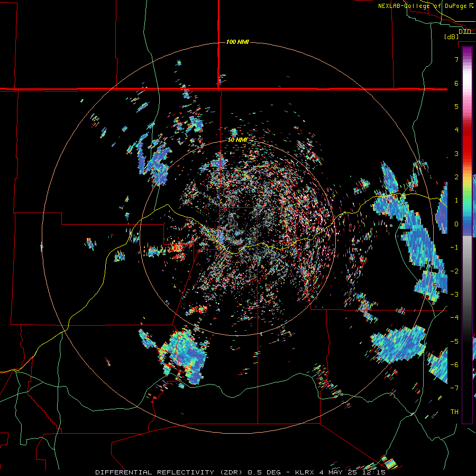
Task: Click the ZDR color scale bar
Action: [467, 235]
